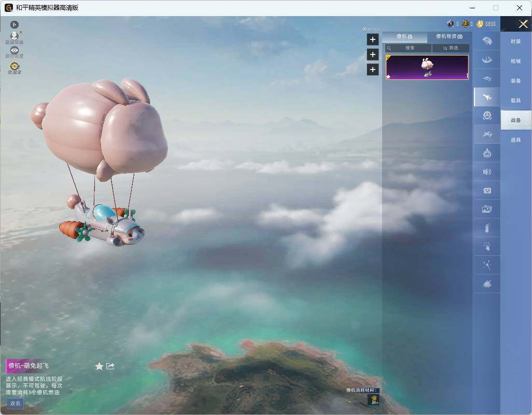Minimize the 和平精英模拟器 window
The height and width of the screenshot is (415, 532).
click(x=472, y=8)
